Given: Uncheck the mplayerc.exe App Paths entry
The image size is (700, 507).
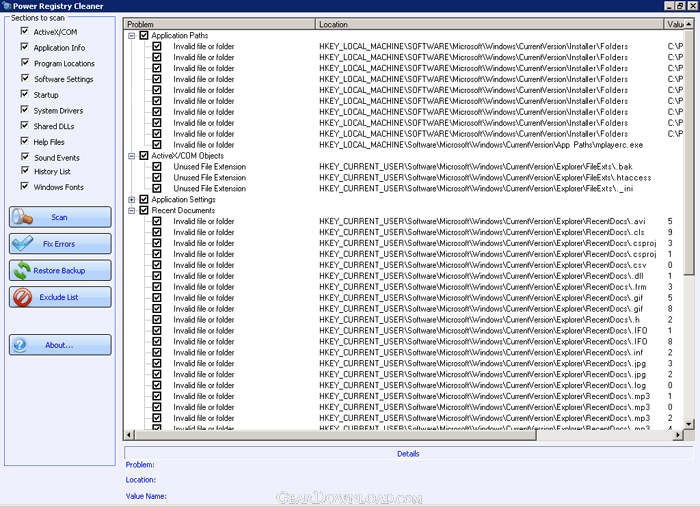Looking at the screenshot, I should pyautogui.click(x=157, y=145).
